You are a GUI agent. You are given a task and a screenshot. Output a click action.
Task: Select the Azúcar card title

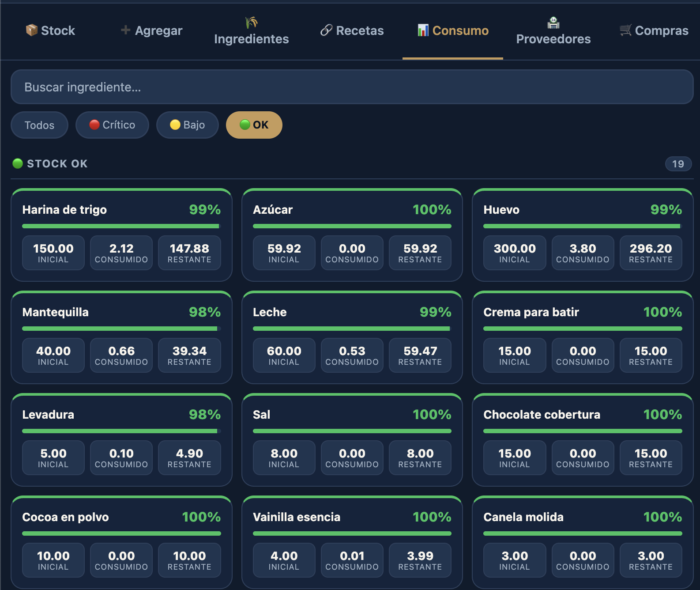coord(273,210)
